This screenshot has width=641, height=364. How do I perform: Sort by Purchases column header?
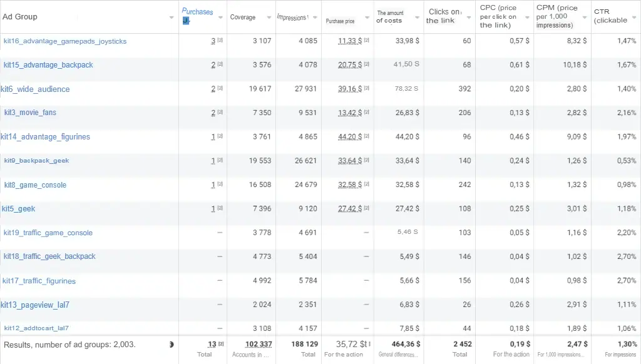coord(197,12)
